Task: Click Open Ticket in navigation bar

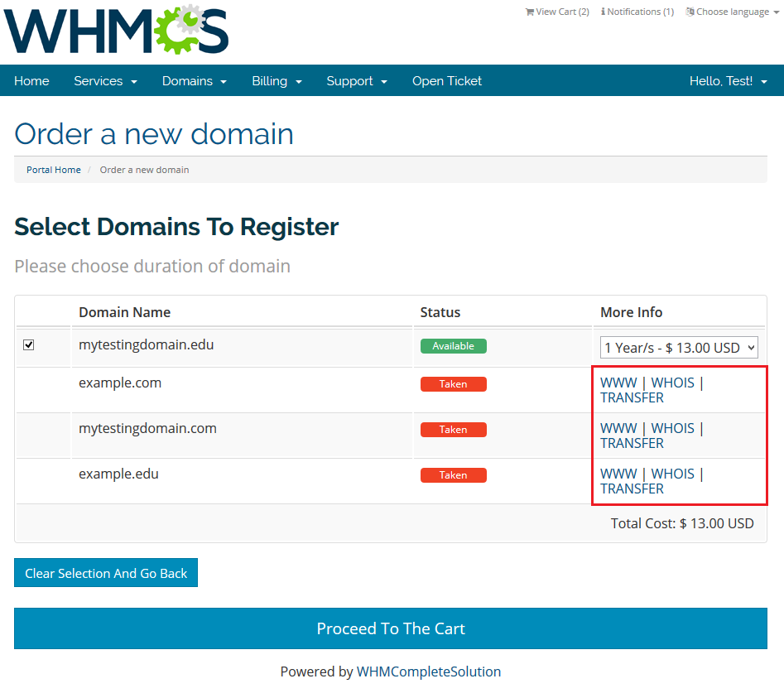Action: coord(447,81)
